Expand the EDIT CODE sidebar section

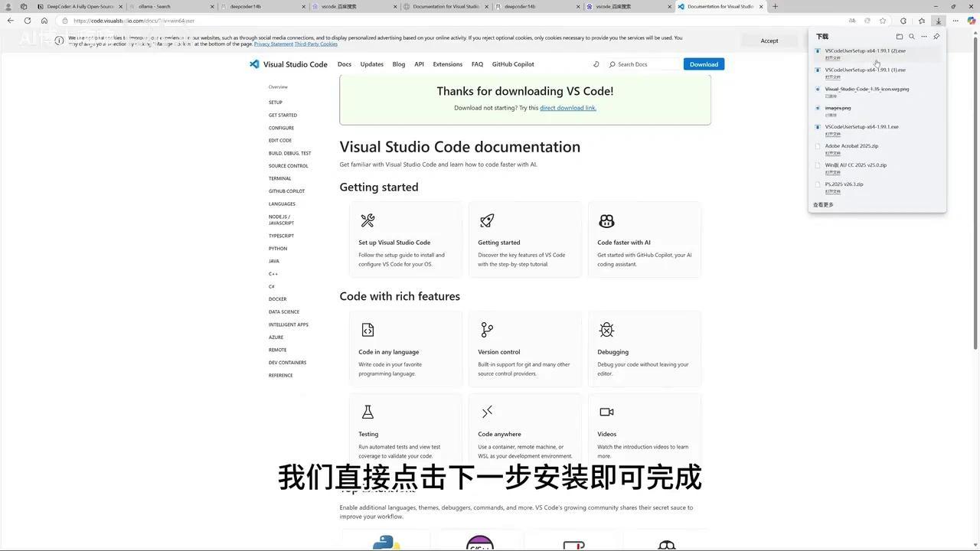click(x=280, y=141)
